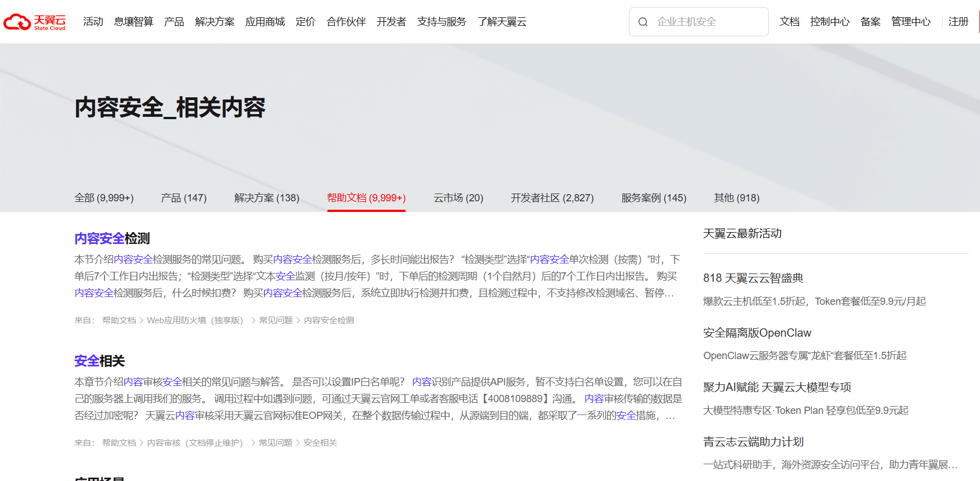Click OpenClaw云服务器专属 promotion text
The height and width of the screenshot is (481, 980).
point(804,356)
